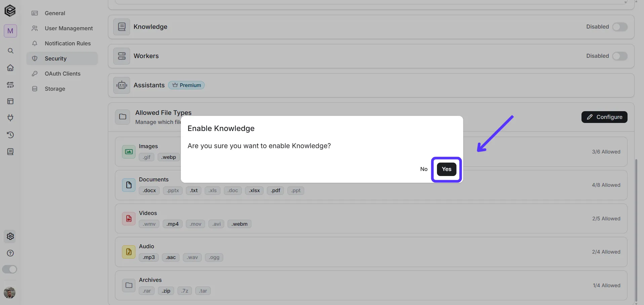Open settings gear icon in sidebar
Image resolution: width=644 pixels, height=305 pixels.
pyautogui.click(x=10, y=236)
